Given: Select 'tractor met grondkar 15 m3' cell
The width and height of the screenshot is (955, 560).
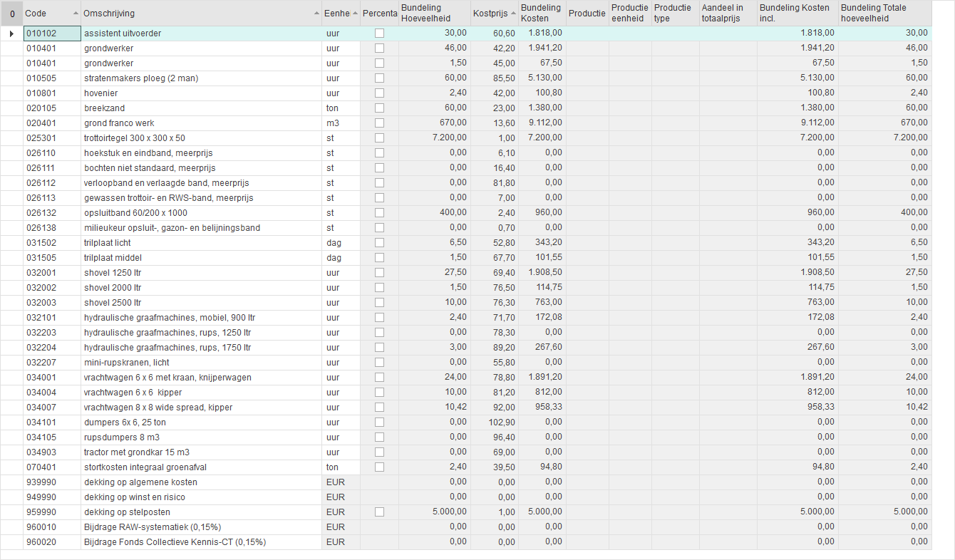Looking at the screenshot, I should [202, 452].
